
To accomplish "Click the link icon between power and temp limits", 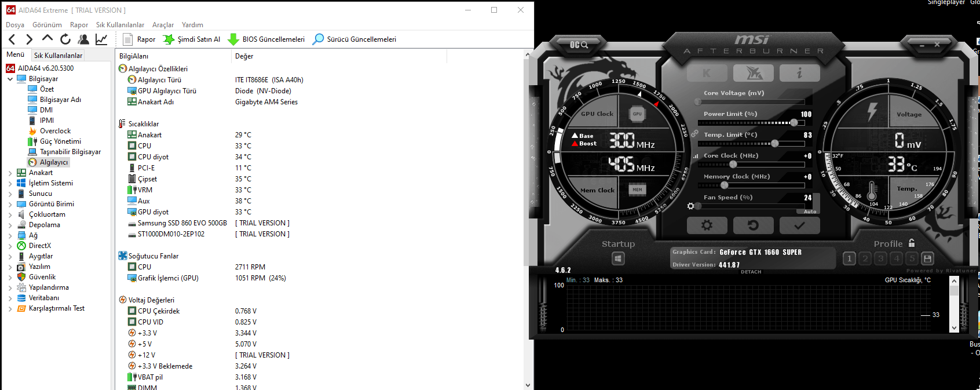I will point(694,133).
